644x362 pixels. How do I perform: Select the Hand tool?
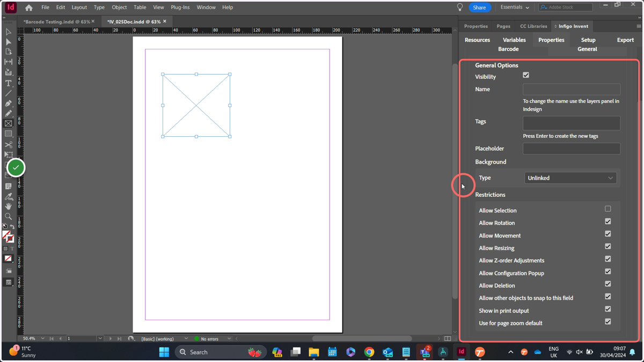click(x=9, y=206)
